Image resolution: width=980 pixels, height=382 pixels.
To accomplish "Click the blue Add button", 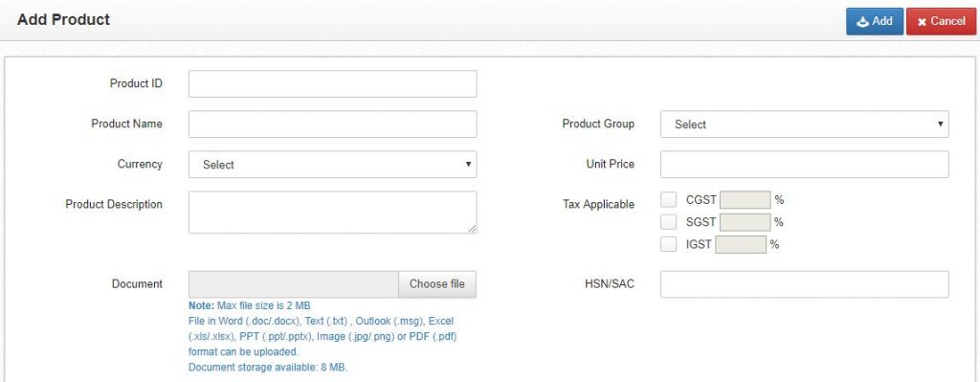I will coord(875,21).
